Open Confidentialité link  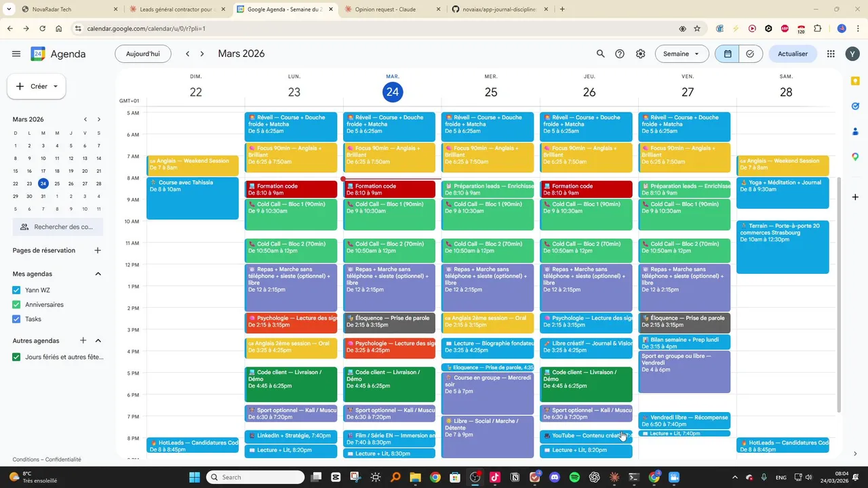point(63,459)
